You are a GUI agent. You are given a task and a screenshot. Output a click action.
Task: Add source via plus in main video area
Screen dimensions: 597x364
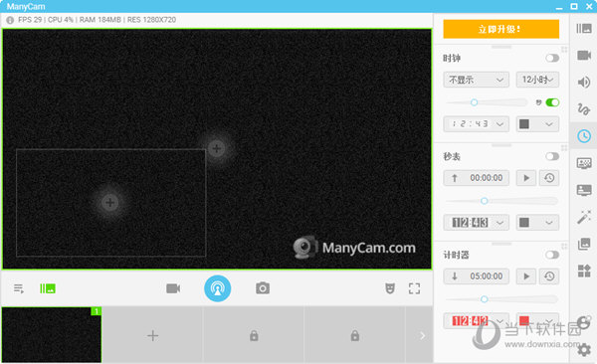[217, 148]
